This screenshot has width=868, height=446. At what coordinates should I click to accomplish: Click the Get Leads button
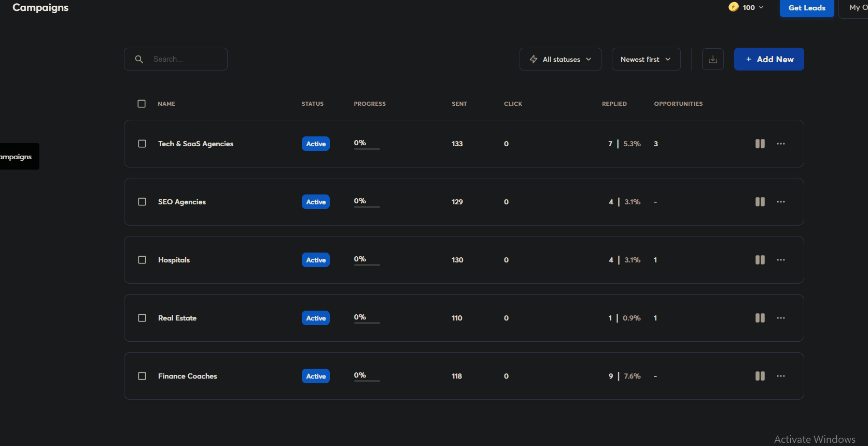pyautogui.click(x=807, y=8)
